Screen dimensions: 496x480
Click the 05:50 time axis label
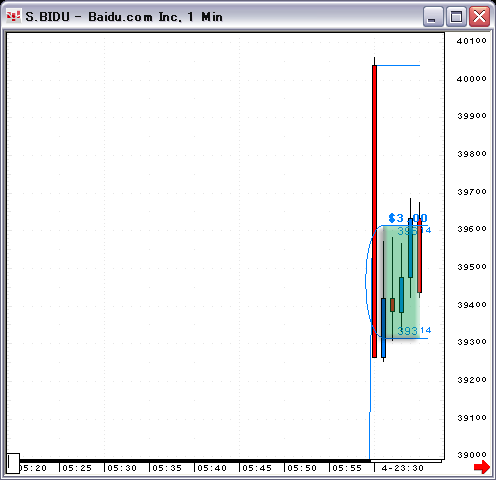(x=302, y=468)
